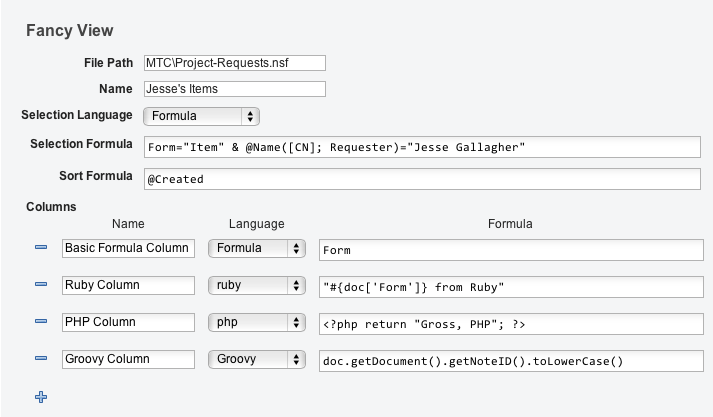Click the File Path text field

[x=235, y=63]
